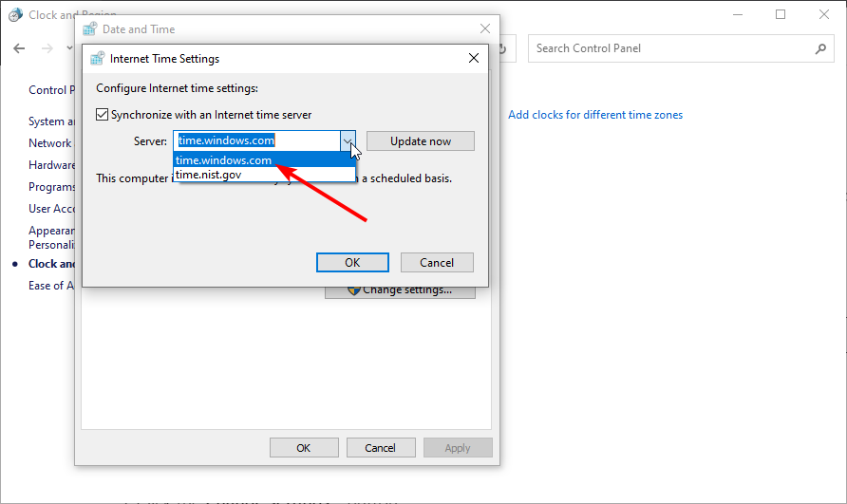Open Appearance and Personalization in sidebar
The image size is (847, 504).
pyautogui.click(x=52, y=237)
